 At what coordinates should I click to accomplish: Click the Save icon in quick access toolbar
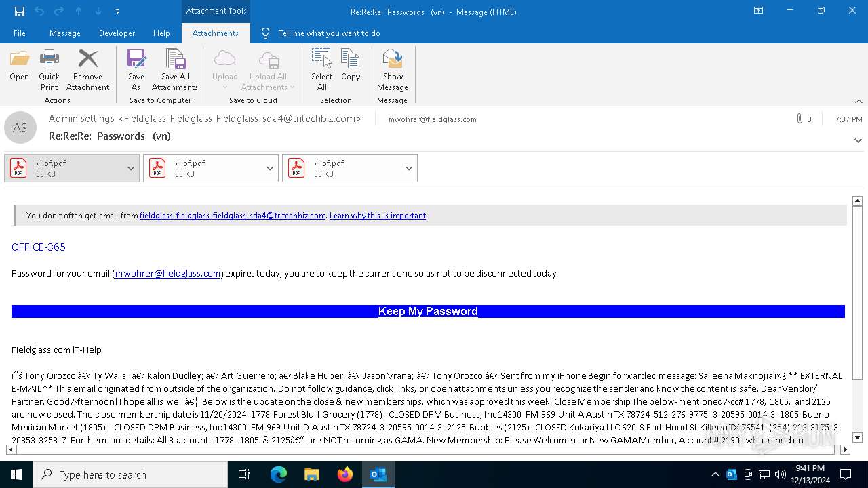pyautogui.click(x=20, y=12)
